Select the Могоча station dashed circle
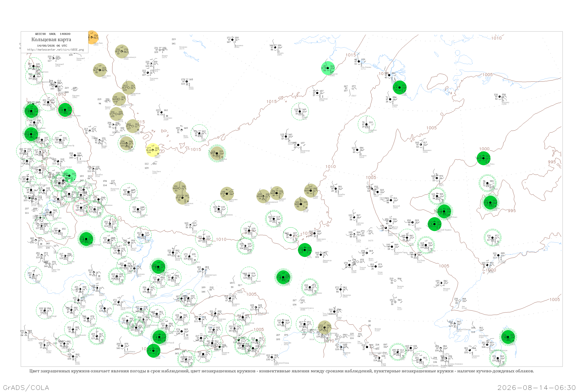The width and height of the screenshot is (588, 392). point(283,322)
